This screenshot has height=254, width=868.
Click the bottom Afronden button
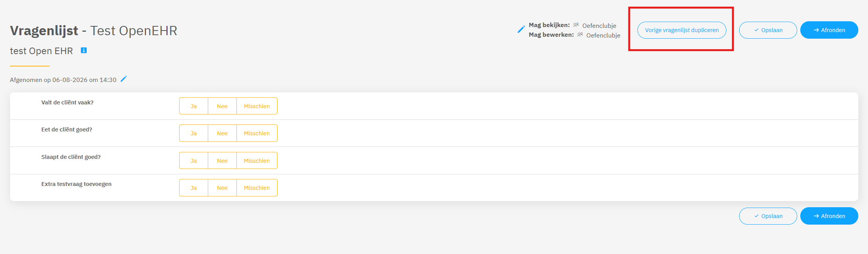tap(829, 216)
